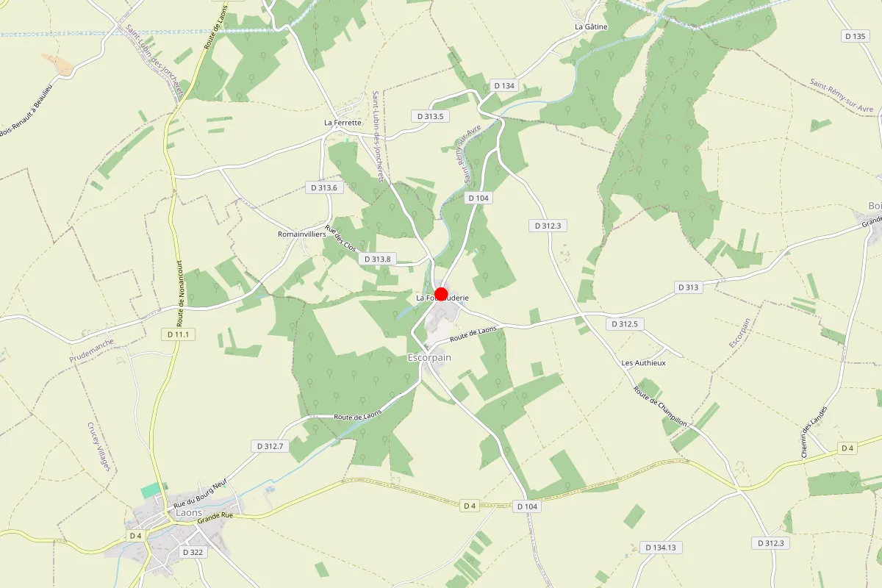Select the D 313 road shield
Viewport: 882px width, 588px height.
pos(689,287)
